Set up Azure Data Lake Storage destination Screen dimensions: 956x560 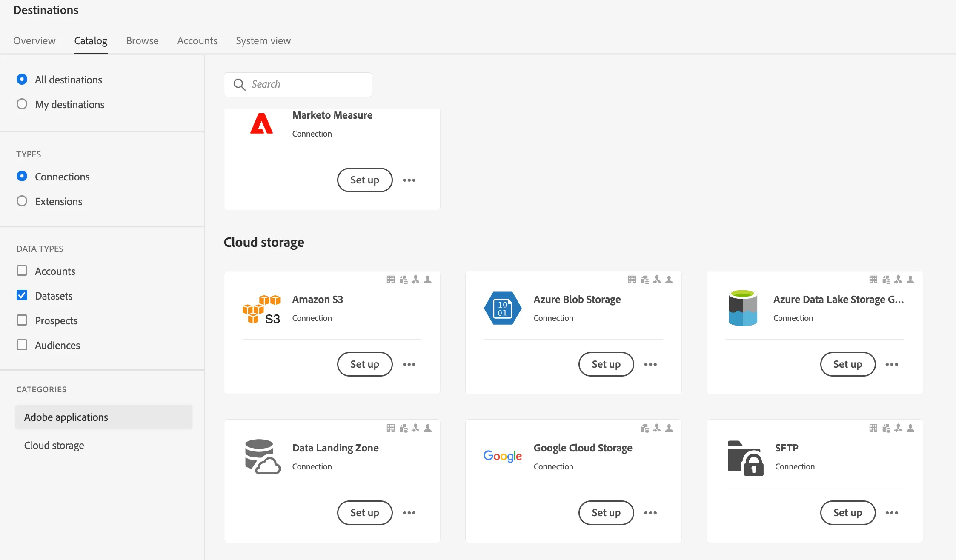[x=847, y=364]
